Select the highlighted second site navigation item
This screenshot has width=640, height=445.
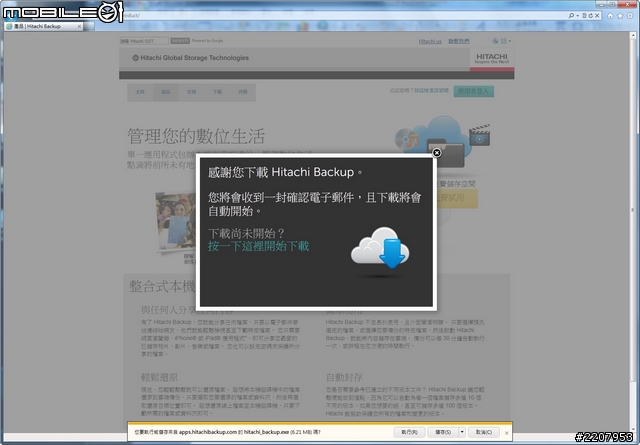(166, 92)
